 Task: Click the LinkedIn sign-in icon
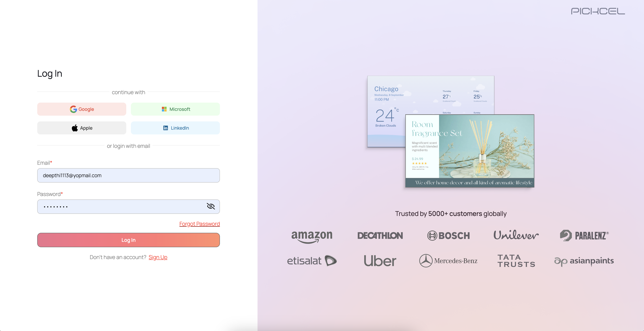[166, 128]
